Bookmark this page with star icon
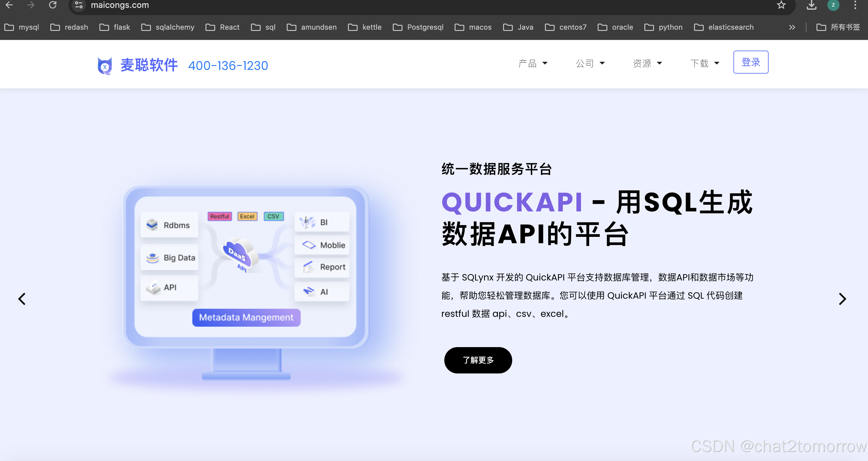This screenshot has width=868, height=461. point(781,5)
